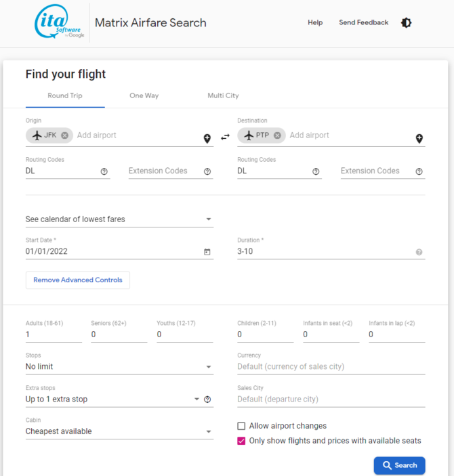Open the Start Date calendar picker icon
Screen dimensions: 454x476
click(207, 252)
